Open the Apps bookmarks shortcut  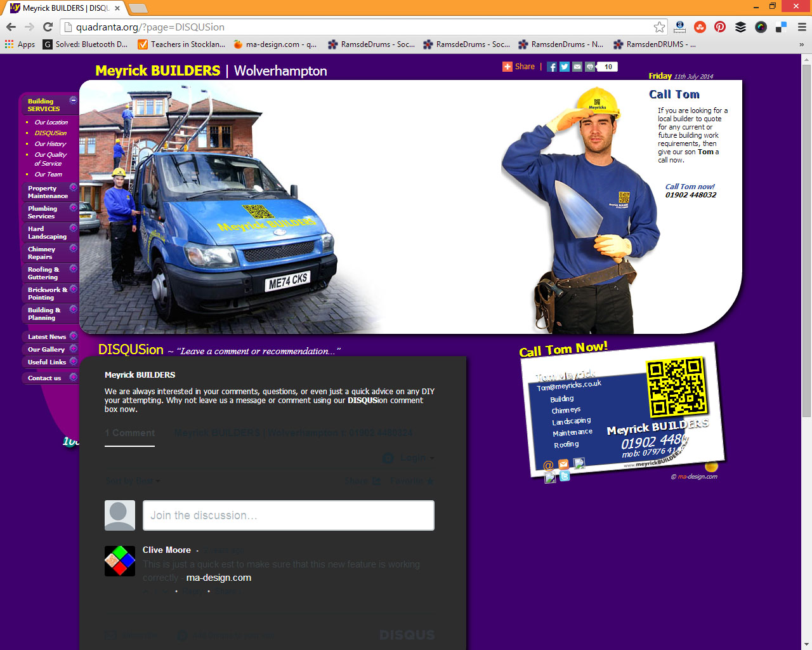(20, 44)
